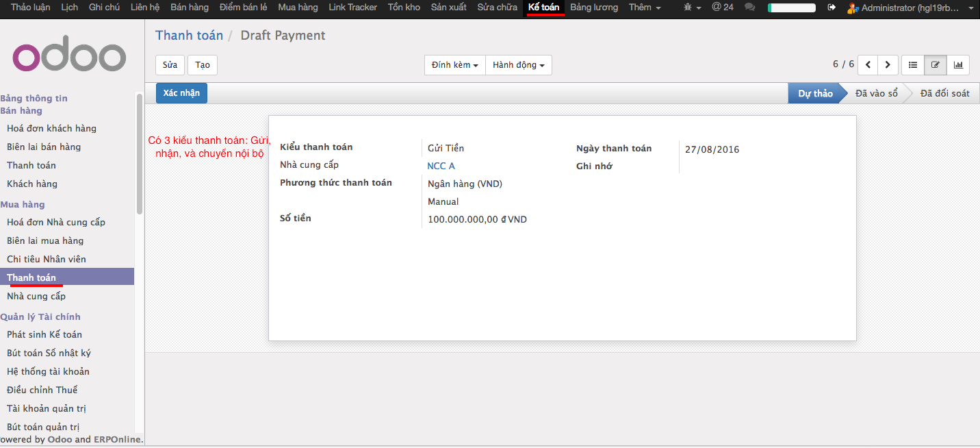
Task: Switch to list view icon
Action: point(913,64)
